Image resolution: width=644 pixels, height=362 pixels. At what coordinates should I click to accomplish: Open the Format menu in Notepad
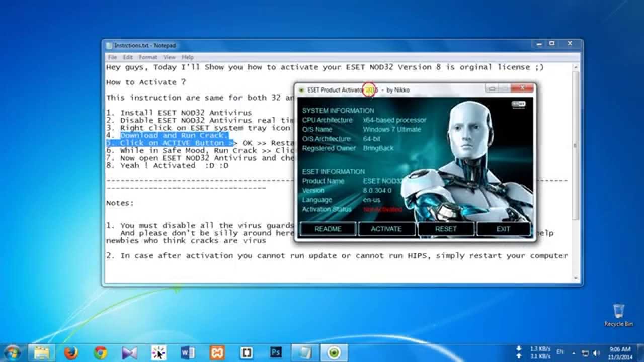[x=148, y=57]
